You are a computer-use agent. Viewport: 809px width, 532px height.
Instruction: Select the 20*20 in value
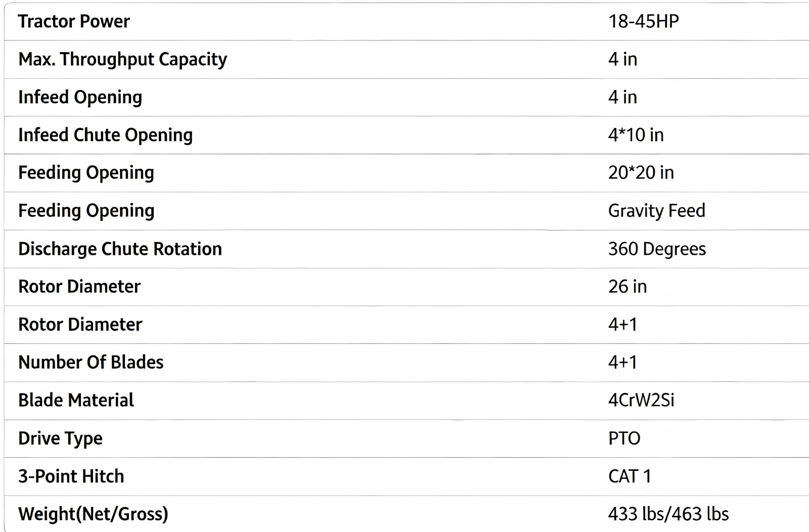641,172
